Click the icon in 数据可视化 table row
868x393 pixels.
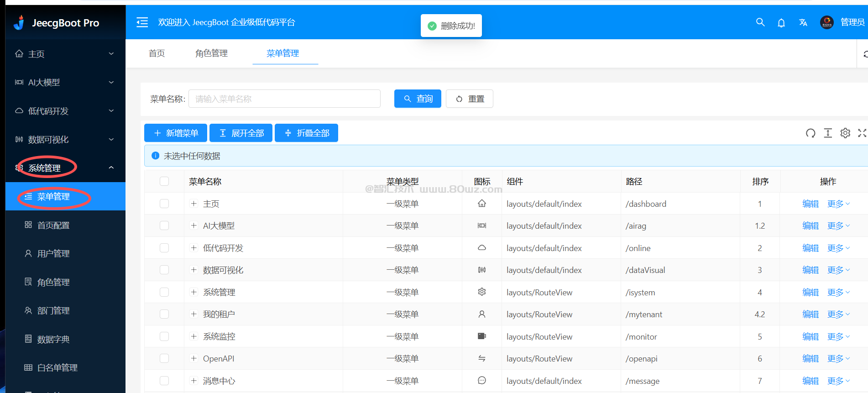point(482,270)
